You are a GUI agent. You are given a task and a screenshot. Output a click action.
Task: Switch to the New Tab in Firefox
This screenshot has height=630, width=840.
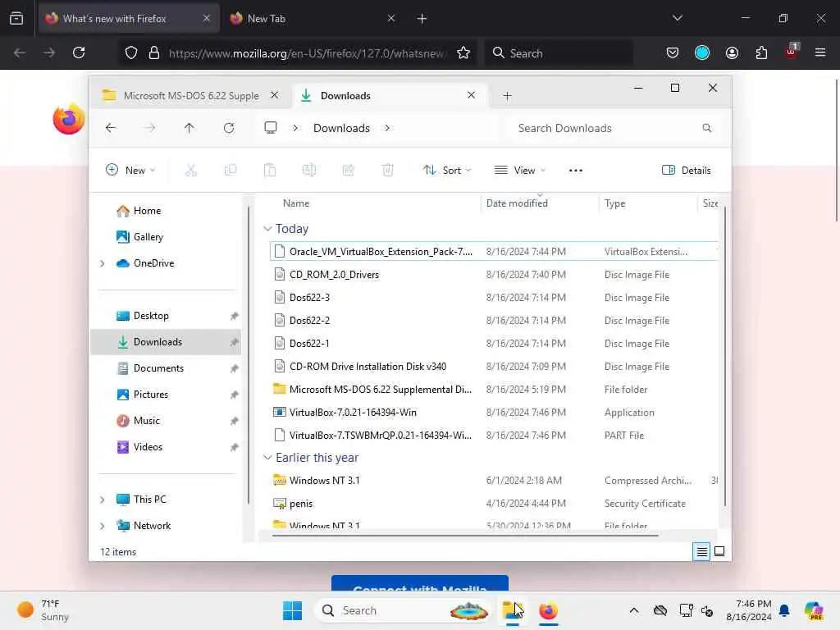(x=313, y=19)
